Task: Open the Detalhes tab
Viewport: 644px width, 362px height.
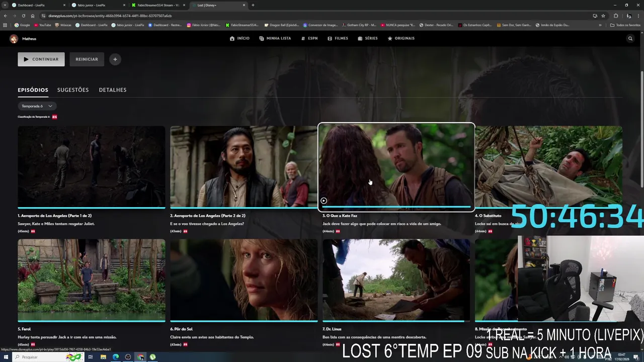Action: click(x=113, y=90)
